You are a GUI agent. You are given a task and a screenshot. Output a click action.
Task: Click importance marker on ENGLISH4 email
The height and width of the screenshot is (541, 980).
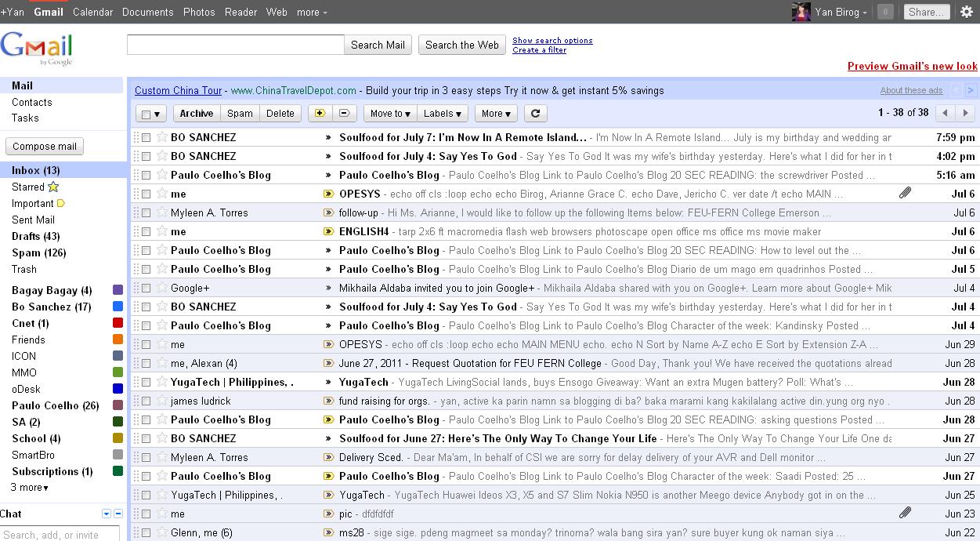328,231
